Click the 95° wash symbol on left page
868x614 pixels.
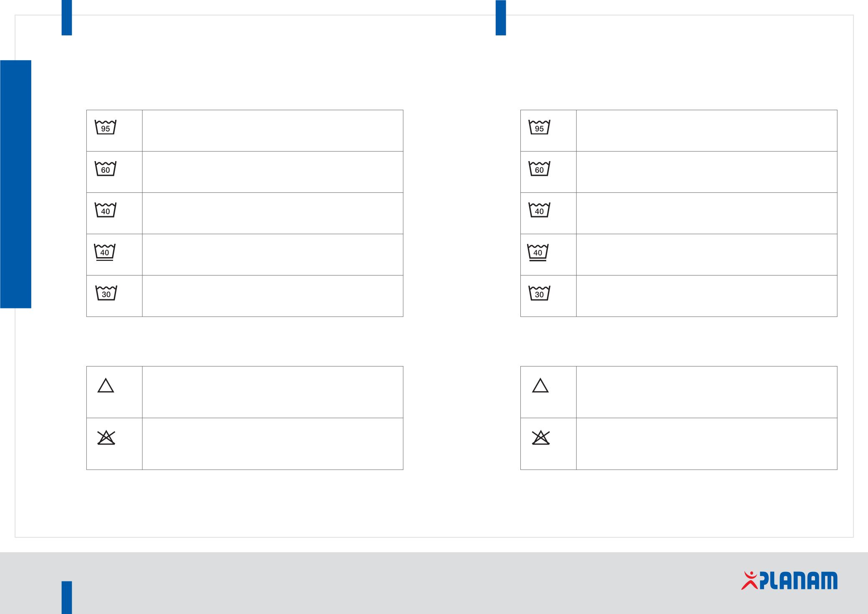click(x=106, y=127)
